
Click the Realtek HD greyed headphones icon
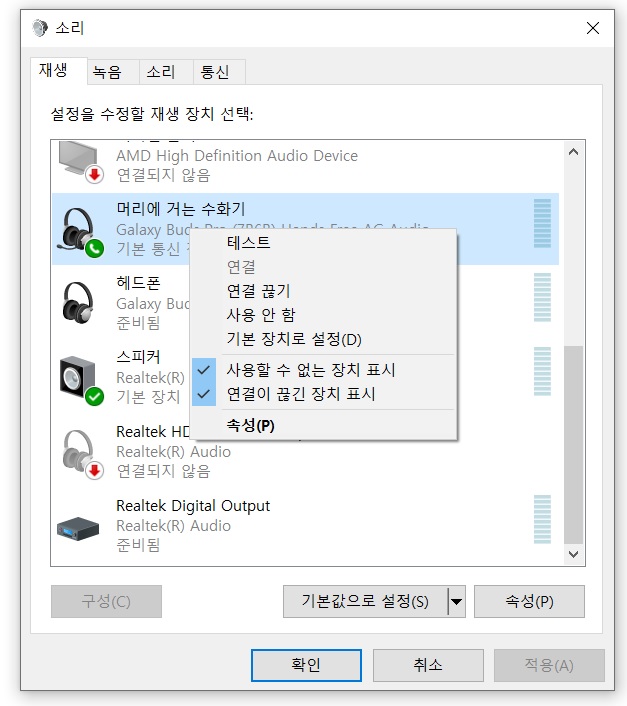tap(81, 454)
